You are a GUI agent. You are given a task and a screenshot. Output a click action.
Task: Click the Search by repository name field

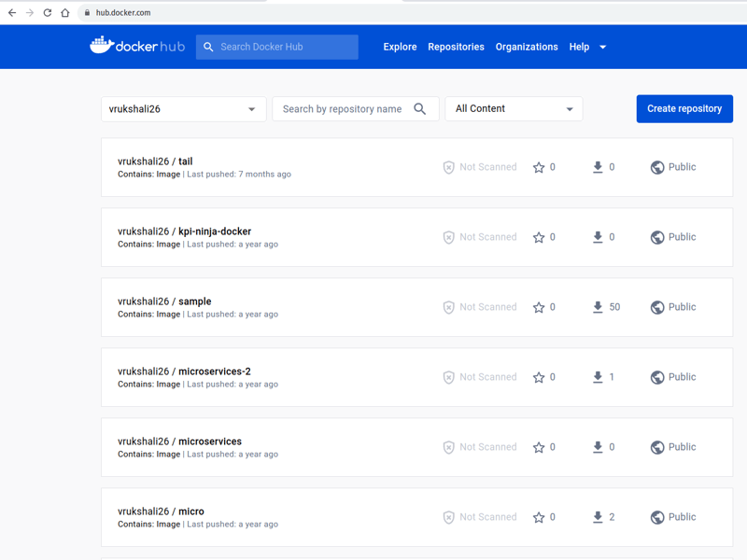(x=356, y=109)
